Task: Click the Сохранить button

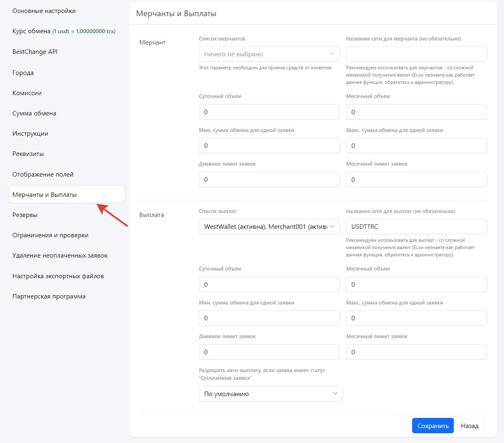Action: [x=433, y=426]
